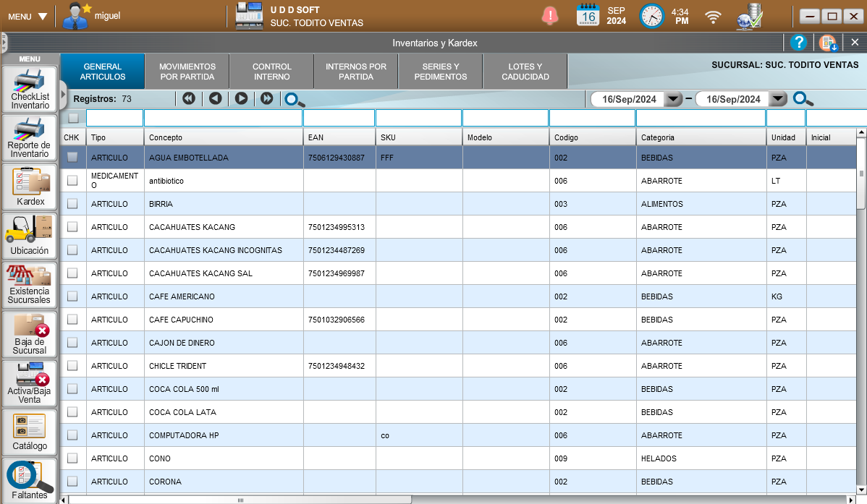This screenshot has width=867, height=504.
Task: Go to the next page of records
Action: click(241, 98)
